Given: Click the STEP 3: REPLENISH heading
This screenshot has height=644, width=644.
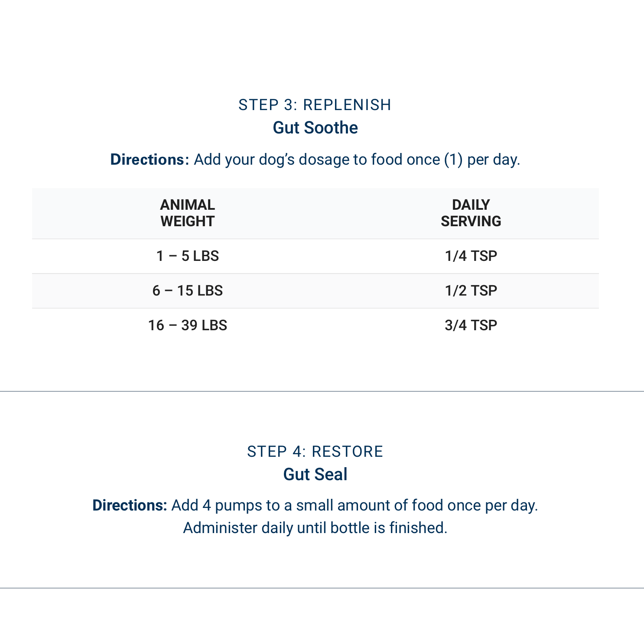Looking at the screenshot, I should tap(315, 105).
